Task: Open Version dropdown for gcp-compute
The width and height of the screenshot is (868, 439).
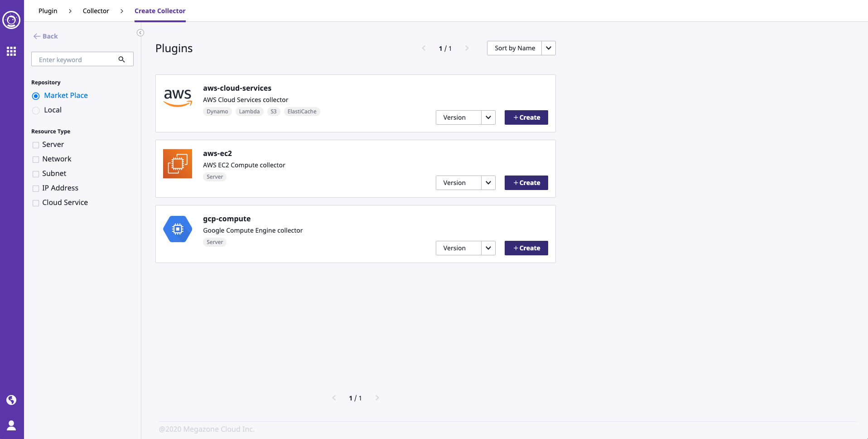Action: [465, 248]
